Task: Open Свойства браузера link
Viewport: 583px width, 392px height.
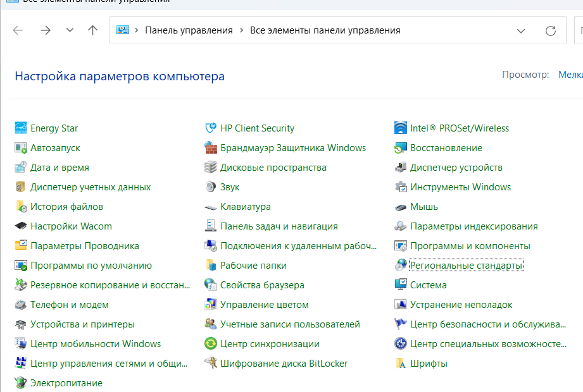Action: [262, 285]
